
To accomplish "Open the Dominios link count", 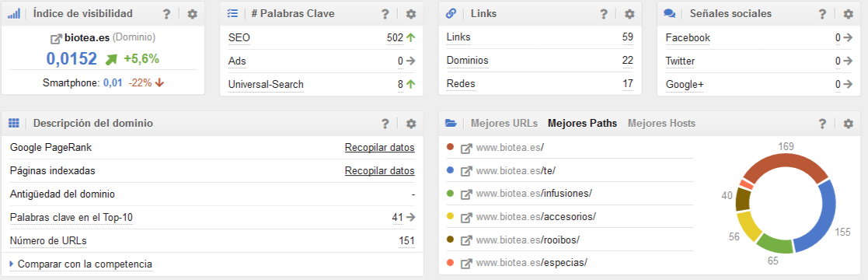I will pos(467,61).
